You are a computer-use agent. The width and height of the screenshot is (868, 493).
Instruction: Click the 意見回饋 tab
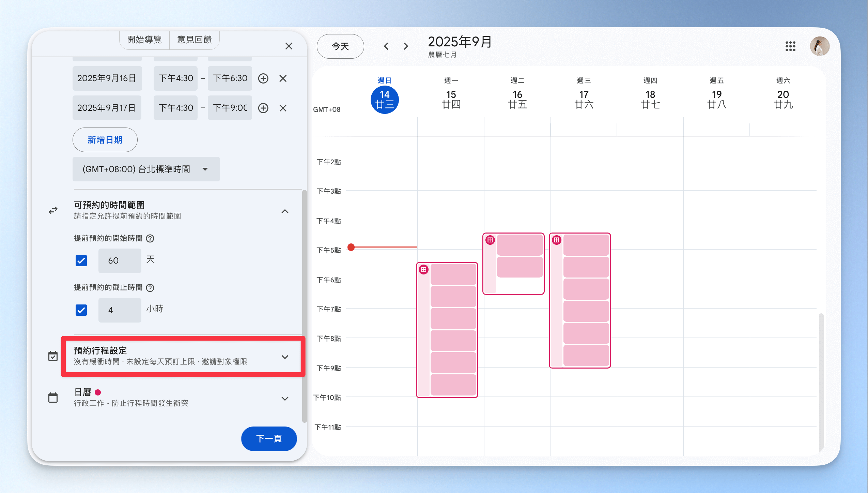194,40
